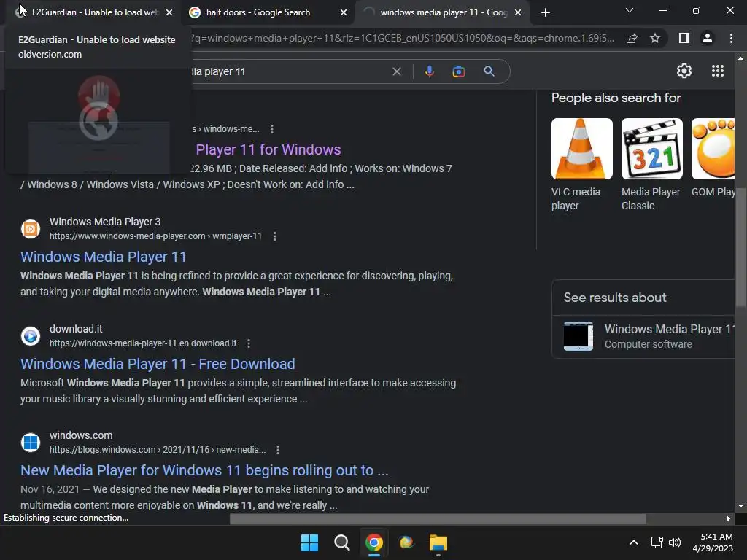The image size is (747, 560).
Task: Click the download.it site favicon
Action: point(31,336)
